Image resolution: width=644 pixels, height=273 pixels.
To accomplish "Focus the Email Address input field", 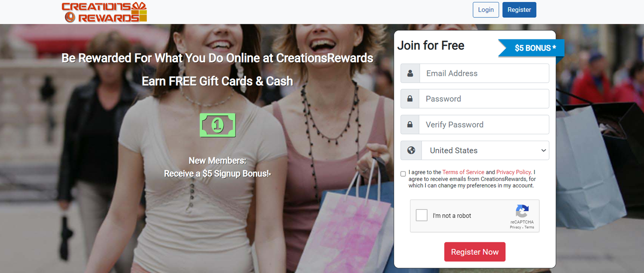I will [x=484, y=73].
